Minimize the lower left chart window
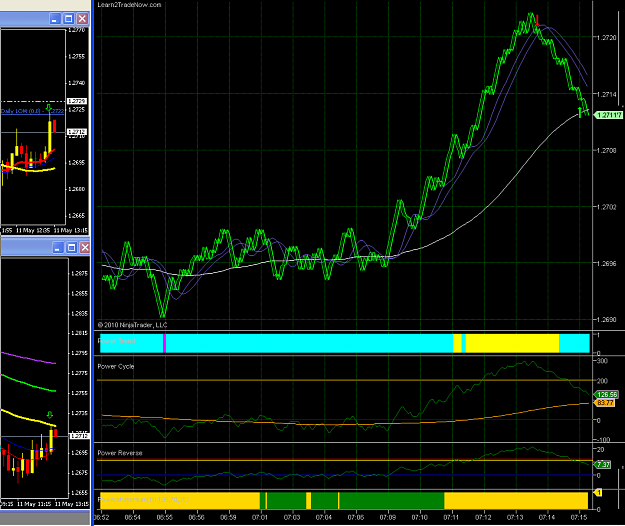The image size is (625, 526). (58, 247)
